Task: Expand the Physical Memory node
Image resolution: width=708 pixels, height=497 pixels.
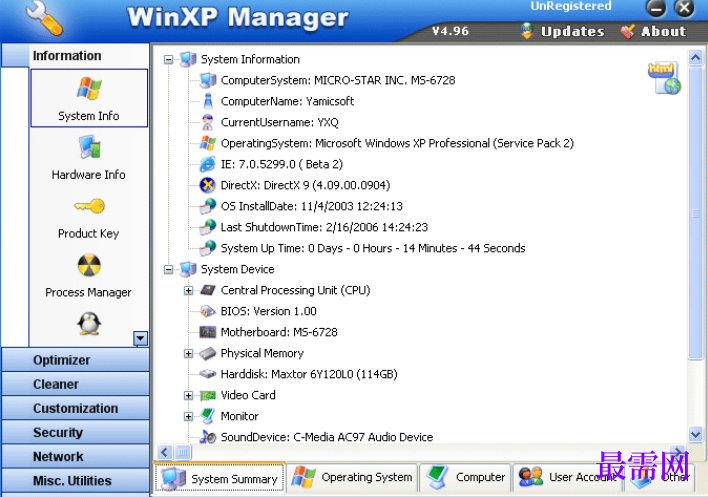Action: 188,353
